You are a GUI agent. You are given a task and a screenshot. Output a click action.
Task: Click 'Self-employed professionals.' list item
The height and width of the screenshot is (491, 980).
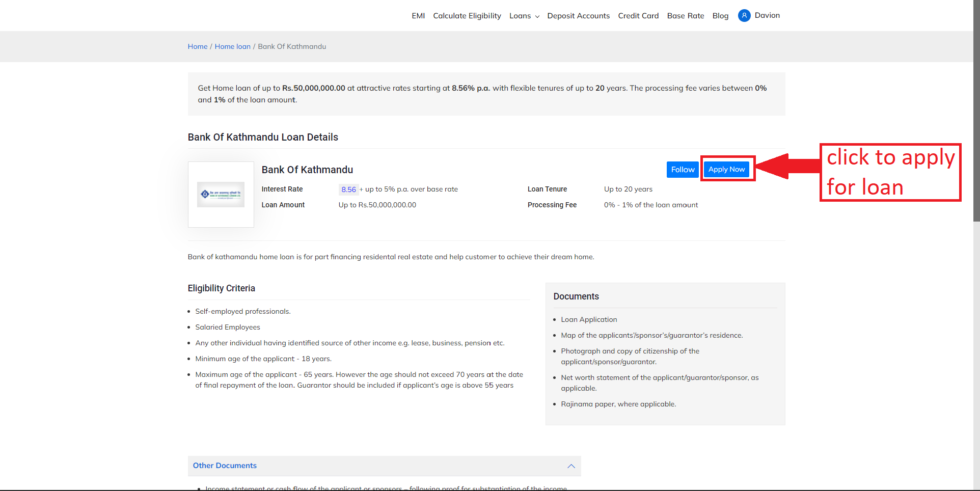[x=243, y=311]
